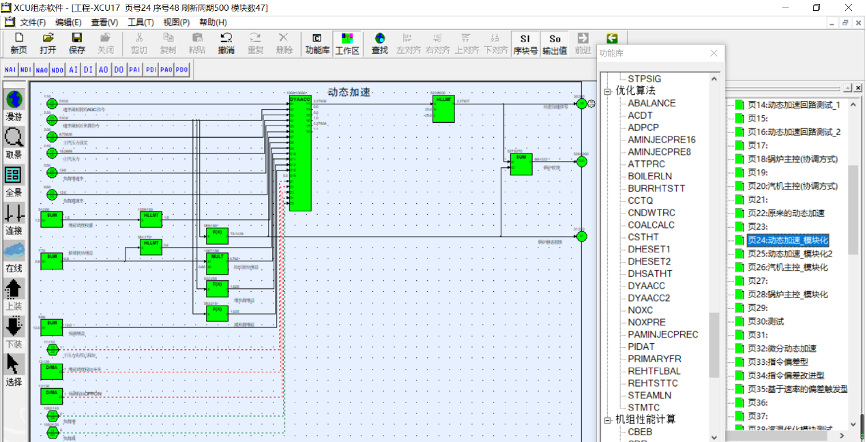
Task: Click the 新页 (New Page) toolbar icon
Action: 18,42
